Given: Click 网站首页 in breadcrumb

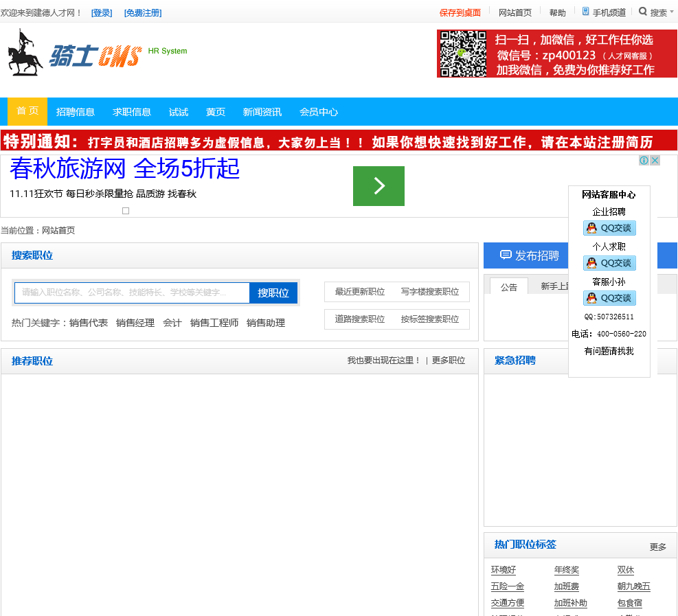Looking at the screenshot, I should pos(58,231).
